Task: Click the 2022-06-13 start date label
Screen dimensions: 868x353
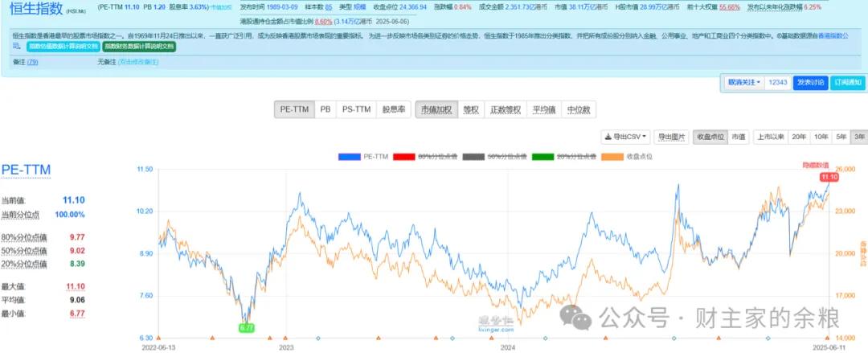Action: point(158,347)
